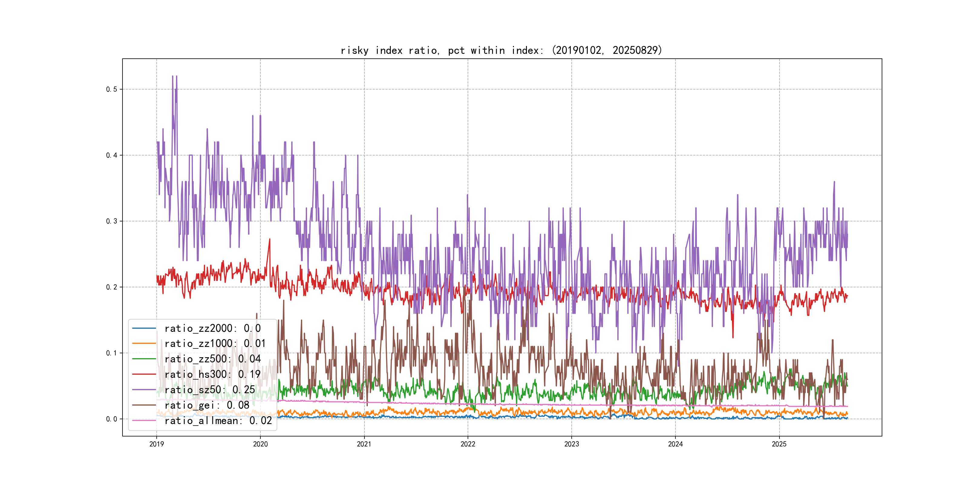This screenshot has height=490, width=980.
Task: Click the ratio_sz50 legend label
Action: pyautogui.click(x=210, y=390)
